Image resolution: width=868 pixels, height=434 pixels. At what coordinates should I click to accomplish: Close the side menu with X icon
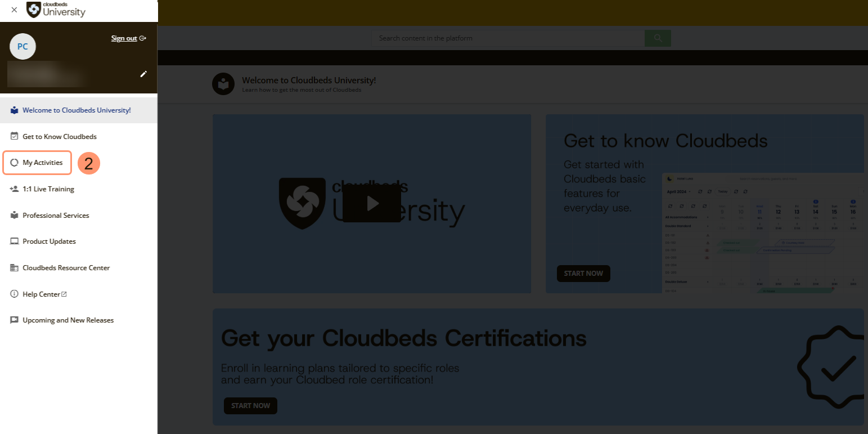14,10
